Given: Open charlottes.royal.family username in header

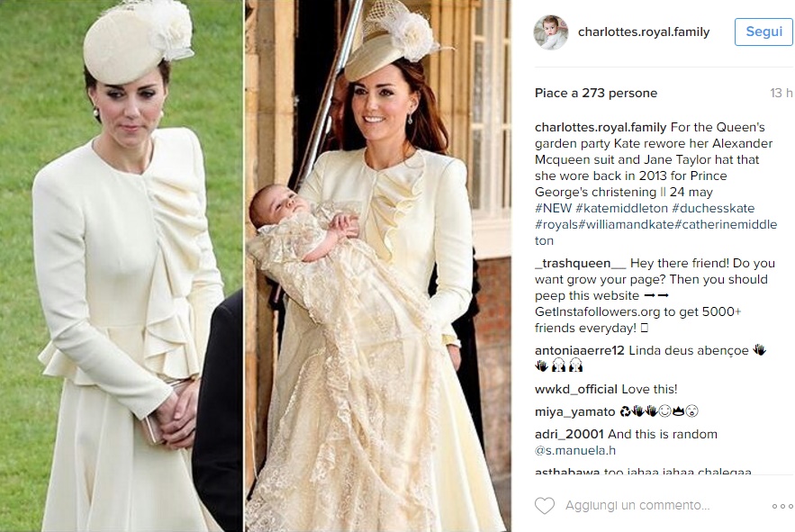Looking at the screenshot, I should click(644, 32).
